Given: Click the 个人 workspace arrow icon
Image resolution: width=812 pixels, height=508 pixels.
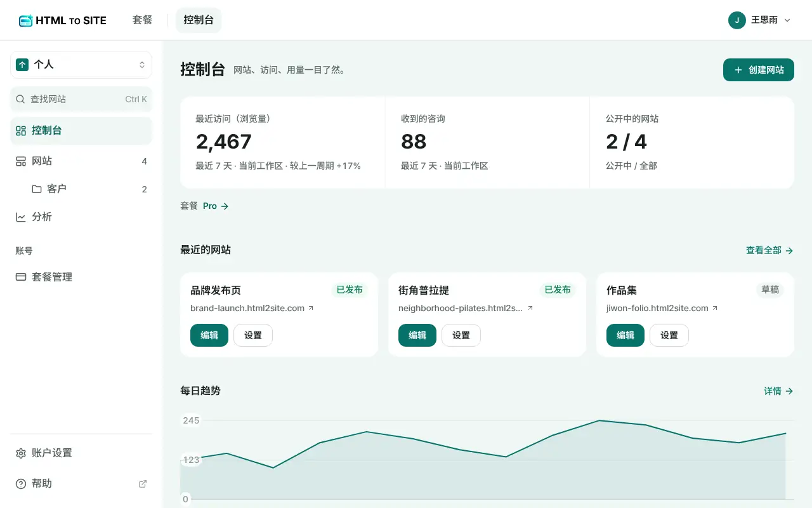Looking at the screenshot, I should pyautogui.click(x=22, y=65).
